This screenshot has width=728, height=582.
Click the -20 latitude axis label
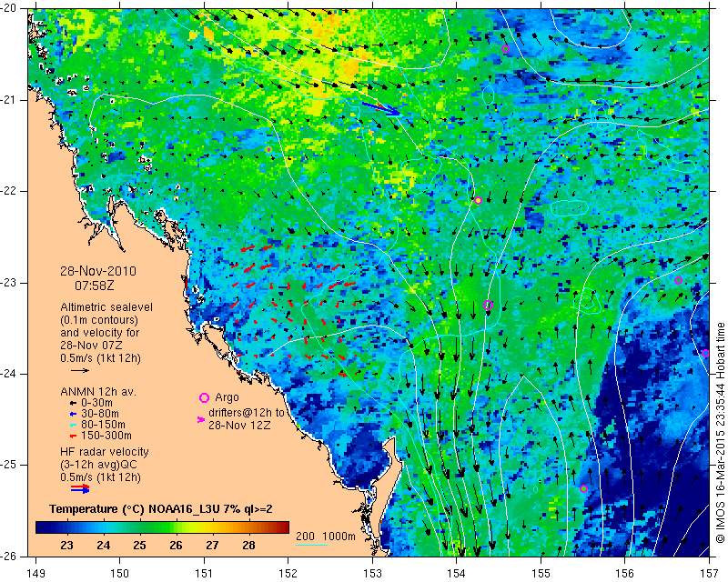point(10,8)
